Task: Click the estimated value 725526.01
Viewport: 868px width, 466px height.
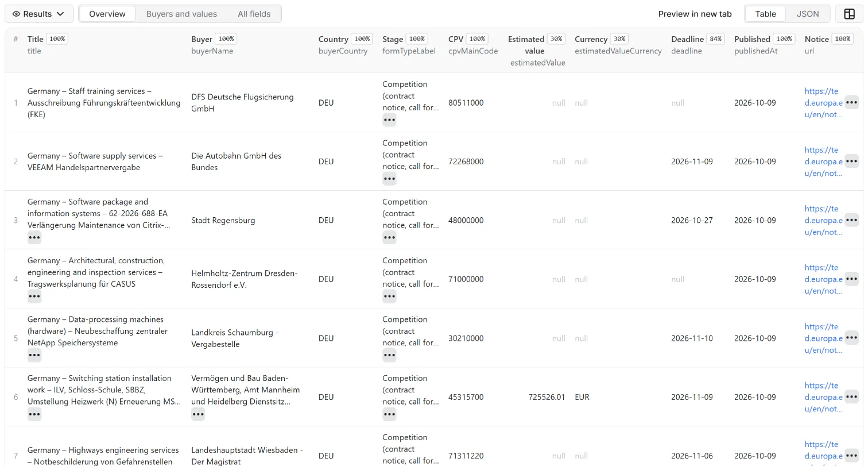Action: tap(547, 397)
